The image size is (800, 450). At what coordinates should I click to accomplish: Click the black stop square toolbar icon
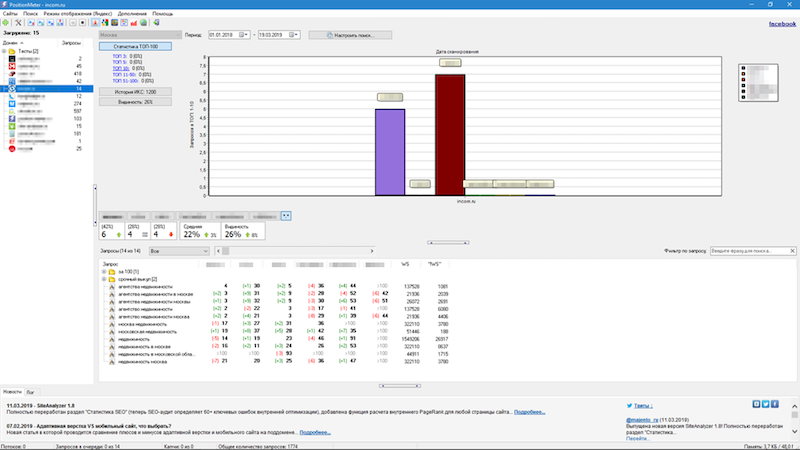82,22
